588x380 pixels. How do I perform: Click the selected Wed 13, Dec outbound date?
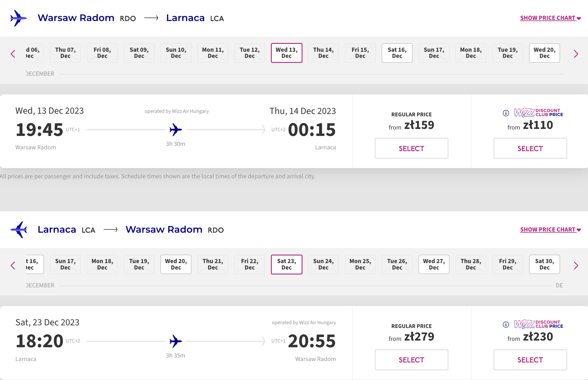click(286, 53)
